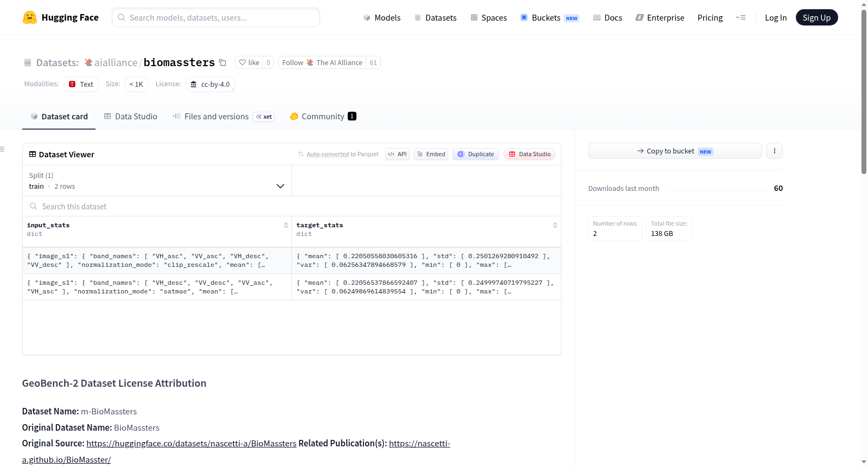Open the Models nav item

[x=382, y=17]
